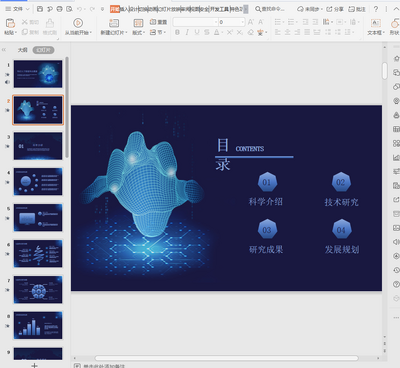Start slideshow from current slide icon

point(78,23)
